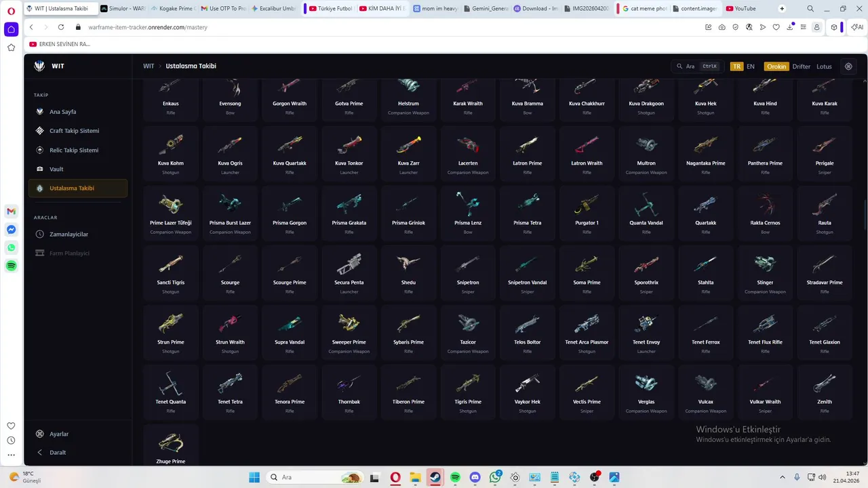Open WhatsApp in Opera sidebar
868x488 pixels.
tap(12, 248)
